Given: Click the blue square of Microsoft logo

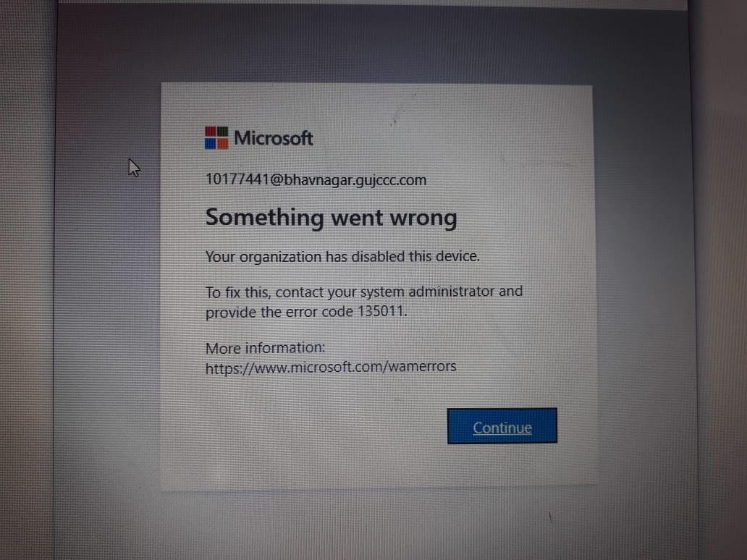Looking at the screenshot, I should (211, 143).
